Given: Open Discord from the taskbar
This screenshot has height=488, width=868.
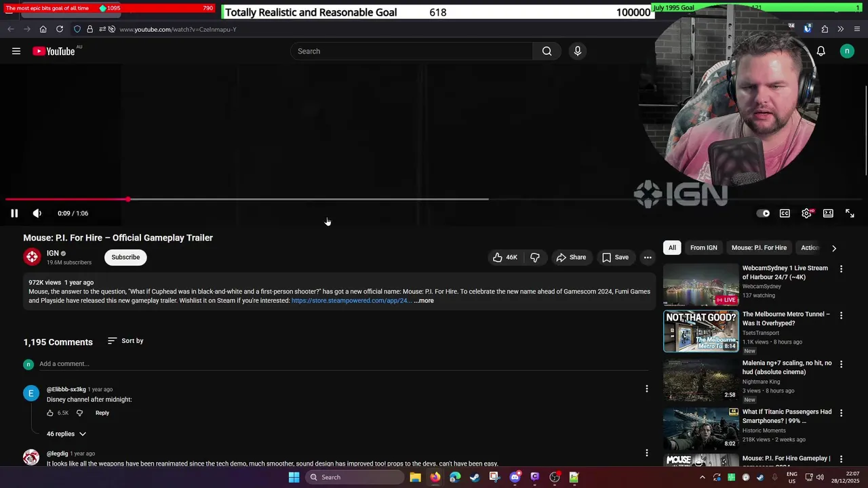Looking at the screenshot, I should tap(515, 477).
